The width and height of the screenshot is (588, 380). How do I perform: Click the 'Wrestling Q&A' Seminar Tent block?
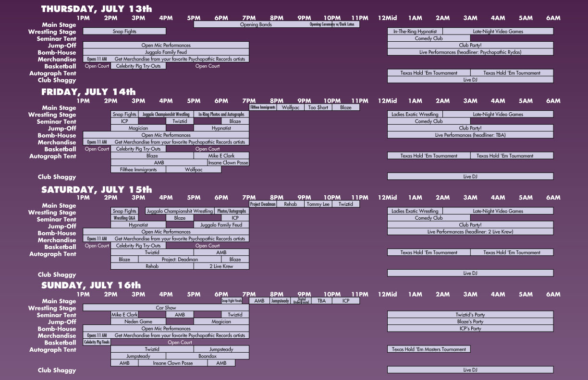(124, 218)
